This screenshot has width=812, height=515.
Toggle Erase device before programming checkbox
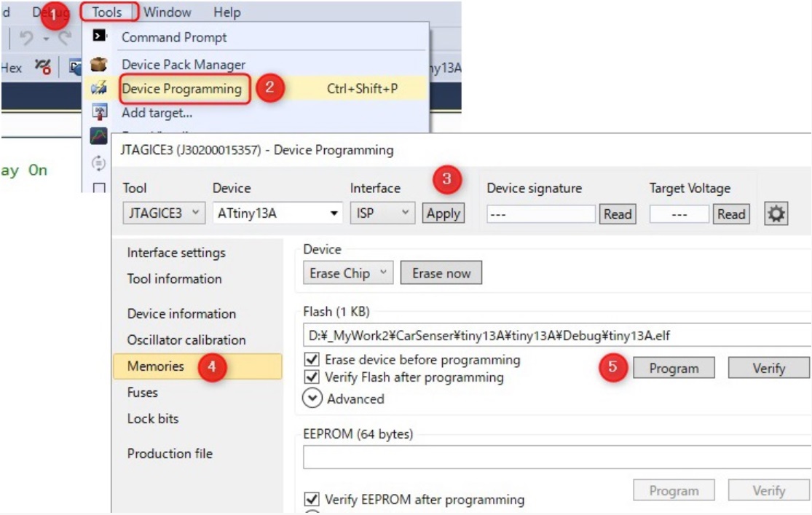pyautogui.click(x=312, y=360)
